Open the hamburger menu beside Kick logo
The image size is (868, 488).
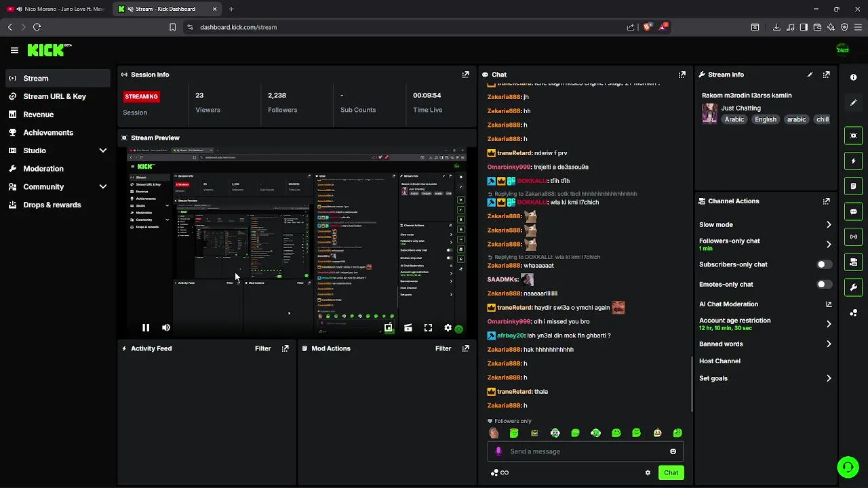click(14, 50)
